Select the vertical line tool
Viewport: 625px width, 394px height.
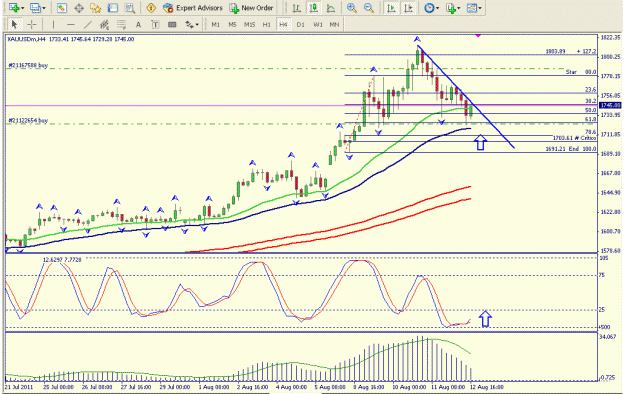coord(53,25)
